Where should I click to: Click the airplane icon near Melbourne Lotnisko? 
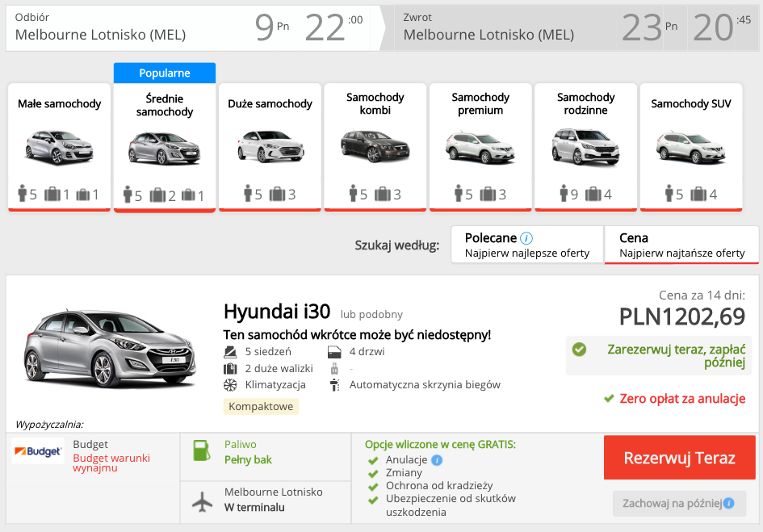coord(202,500)
